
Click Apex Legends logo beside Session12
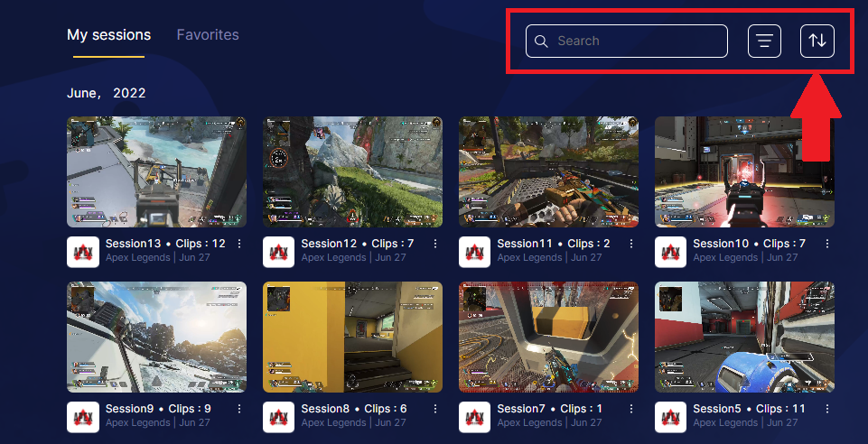tap(278, 252)
